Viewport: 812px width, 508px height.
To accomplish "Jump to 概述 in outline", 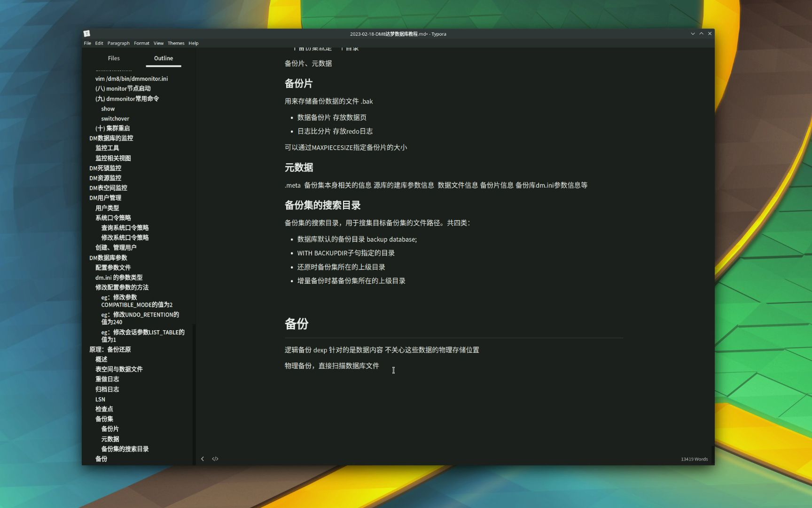I will click(x=101, y=359).
